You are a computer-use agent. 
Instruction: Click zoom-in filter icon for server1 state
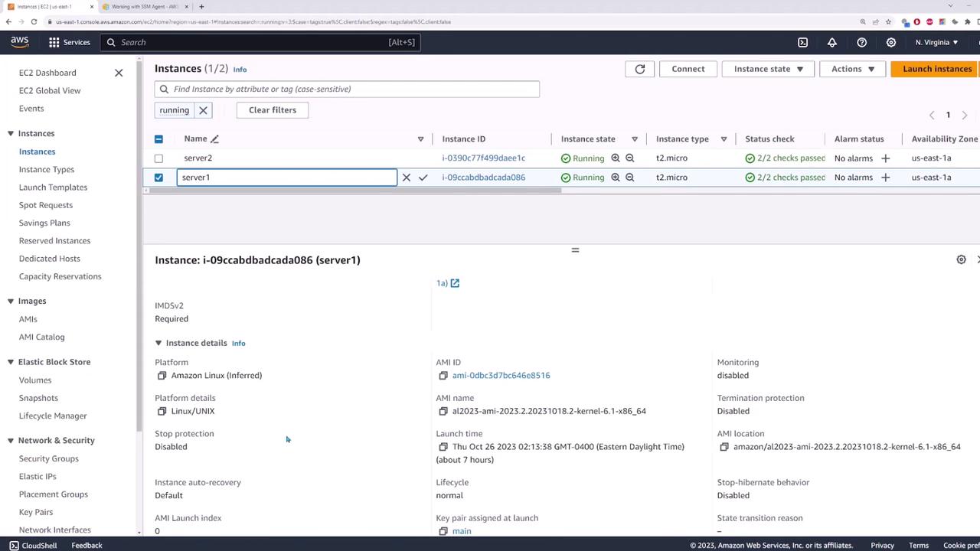[616, 178]
